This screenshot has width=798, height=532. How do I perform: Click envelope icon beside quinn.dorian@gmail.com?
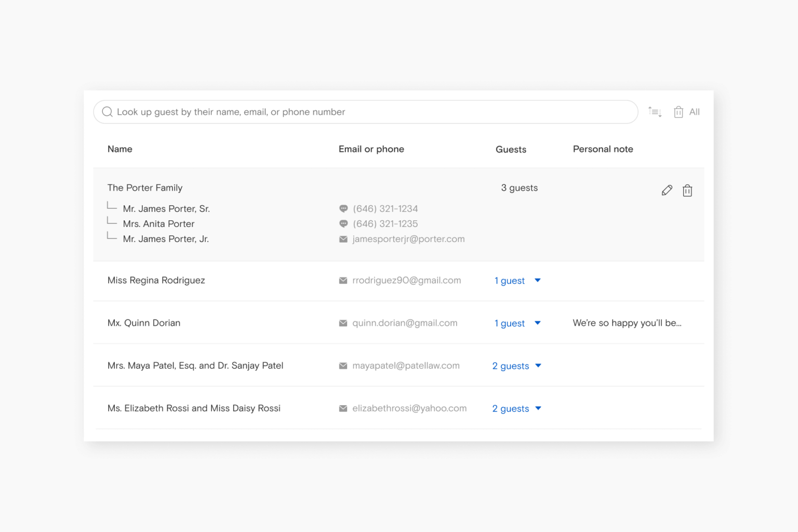[x=343, y=323]
